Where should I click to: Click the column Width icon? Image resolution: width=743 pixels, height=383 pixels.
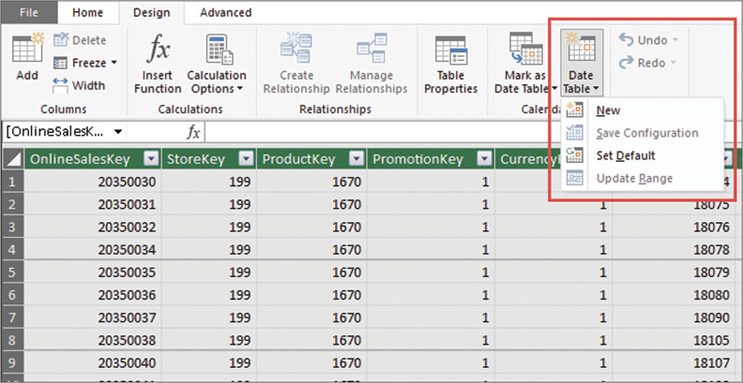pyautogui.click(x=60, y=86)
